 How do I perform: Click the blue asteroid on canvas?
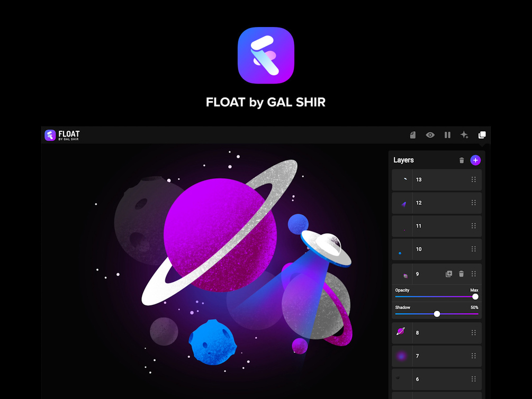coord(213,342)
